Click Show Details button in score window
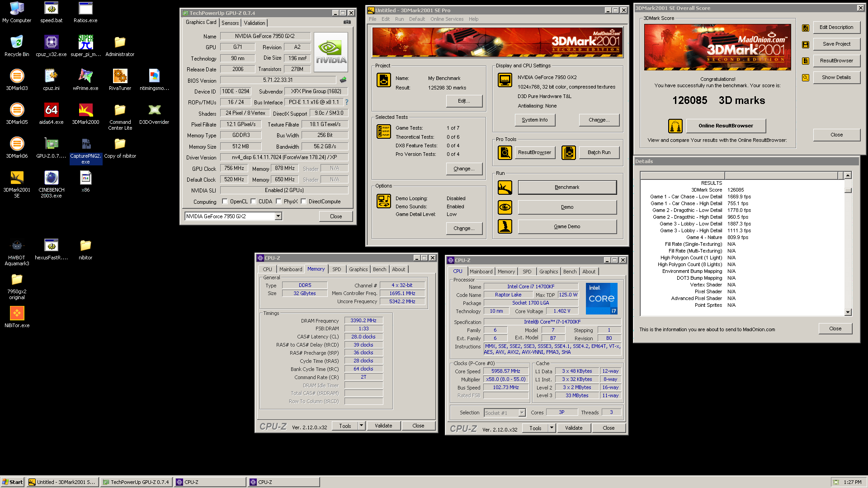The image size is (868, 488). (x=836, y=78)
